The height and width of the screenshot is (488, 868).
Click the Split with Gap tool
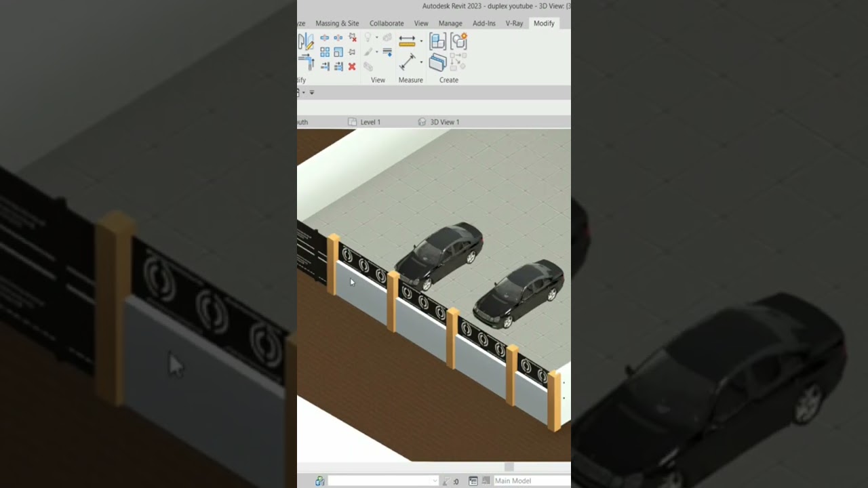tap(338, 38)
